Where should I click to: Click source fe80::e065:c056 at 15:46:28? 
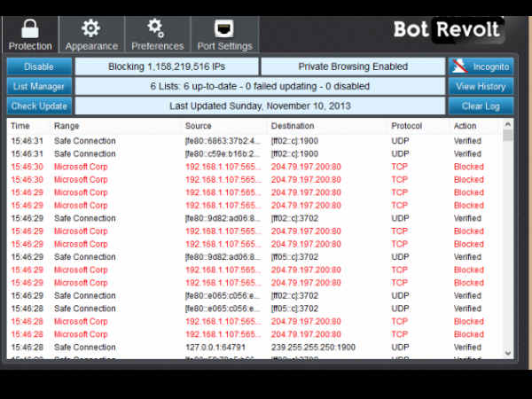point(223,309)
